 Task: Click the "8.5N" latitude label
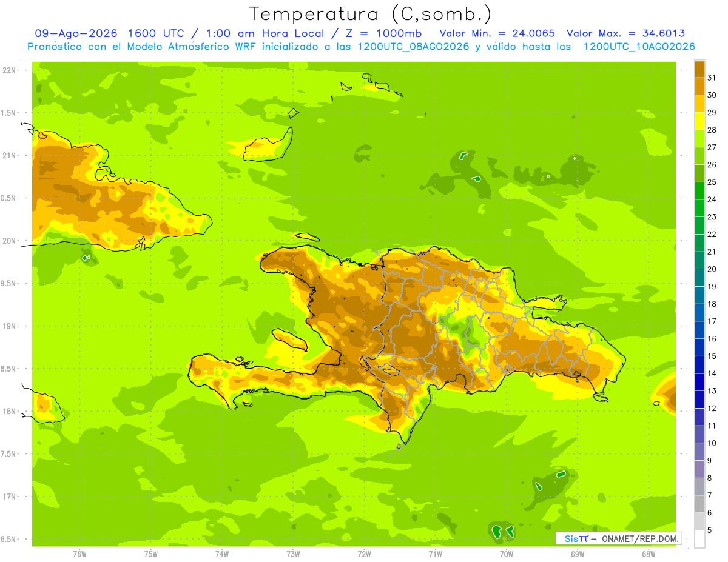pos(9,369)
